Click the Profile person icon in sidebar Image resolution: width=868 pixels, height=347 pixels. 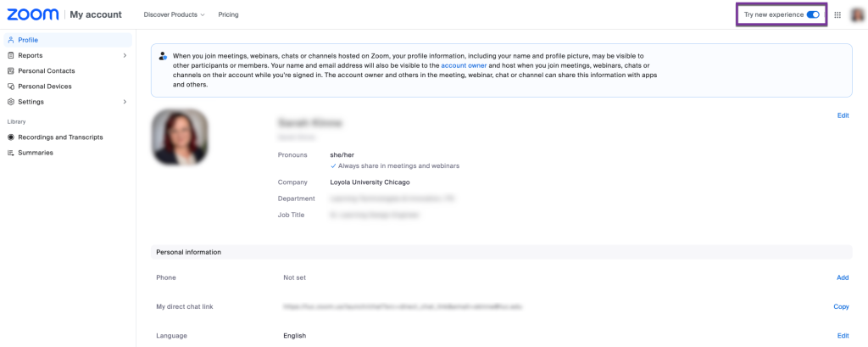click(x=11, y=40)
